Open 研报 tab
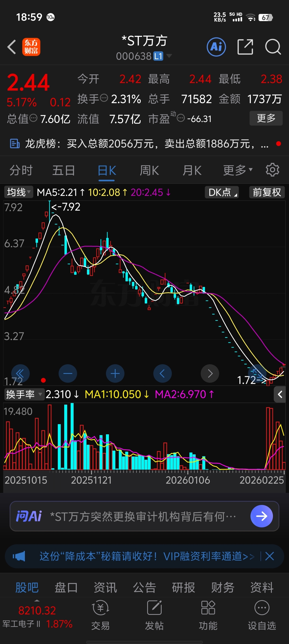This screenshot has height=644, width=289. [x=184, y=587]
